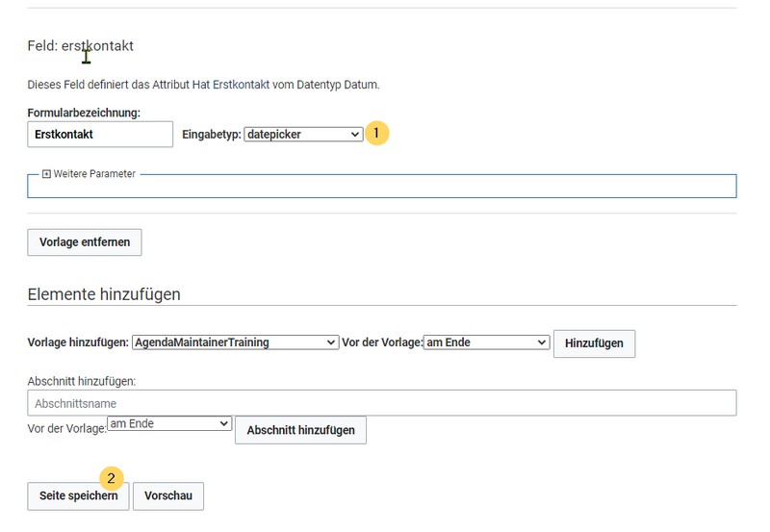Click the Vorlage entfernen button
This screenshot has width=770, height=532.
click(85, 242)
